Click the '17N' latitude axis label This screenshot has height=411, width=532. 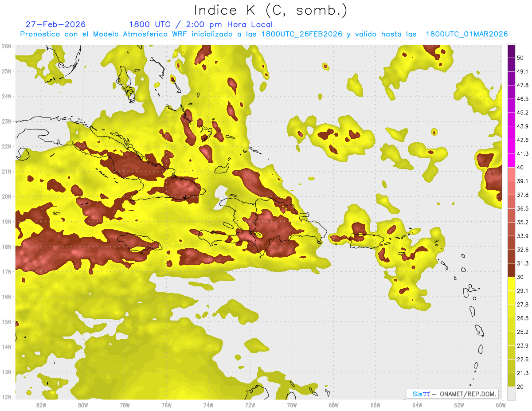tap(7, 271)
